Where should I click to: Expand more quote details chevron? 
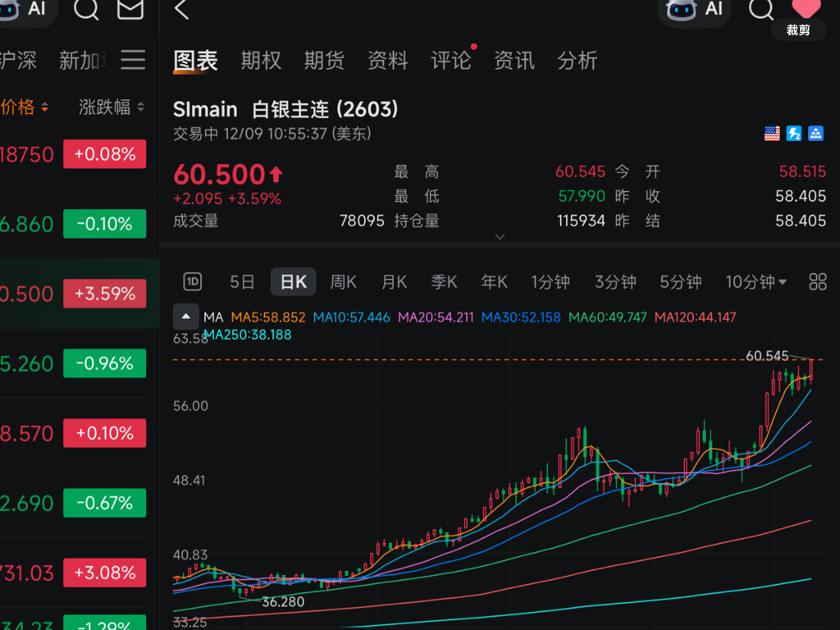coord(500,236)
